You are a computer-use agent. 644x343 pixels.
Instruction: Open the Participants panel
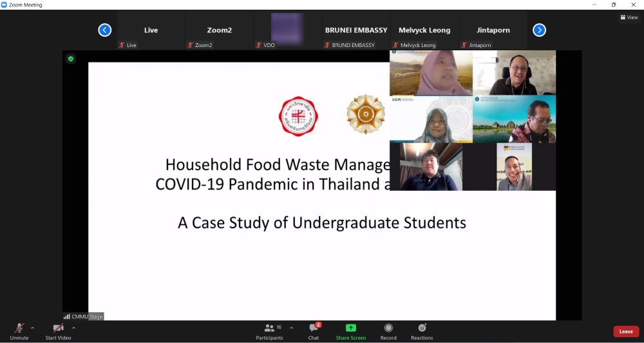[x=270, y=328]
